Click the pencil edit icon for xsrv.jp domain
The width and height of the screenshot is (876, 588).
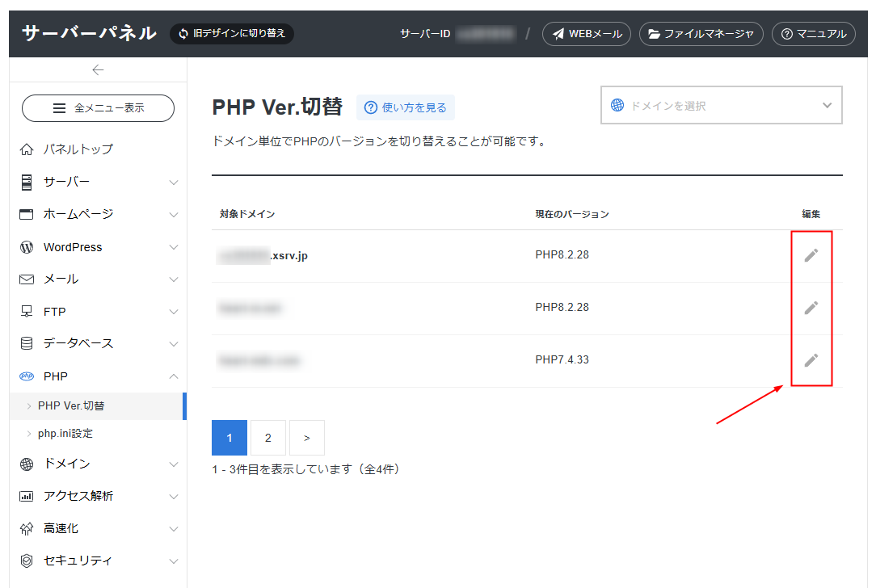point(811,255)
